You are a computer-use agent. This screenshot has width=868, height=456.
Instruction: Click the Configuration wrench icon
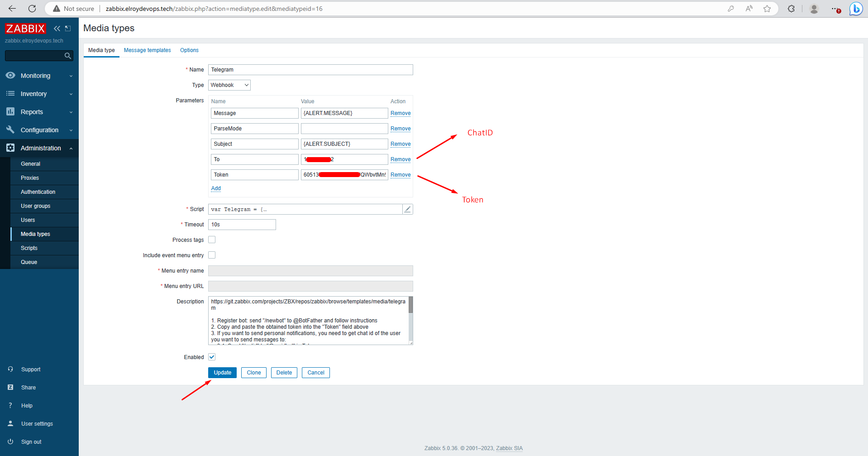click(x=10, y=130)
